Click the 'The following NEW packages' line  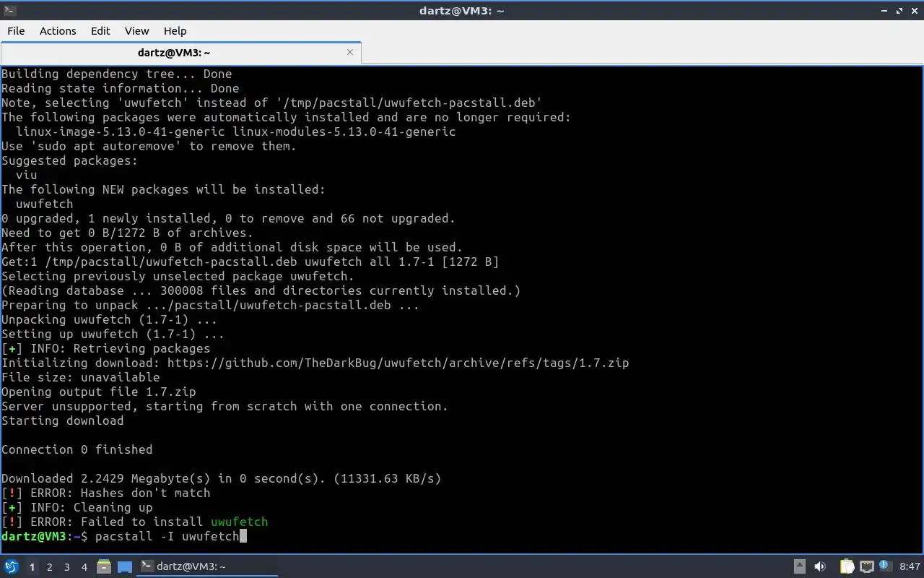click(x=164, y=189)
